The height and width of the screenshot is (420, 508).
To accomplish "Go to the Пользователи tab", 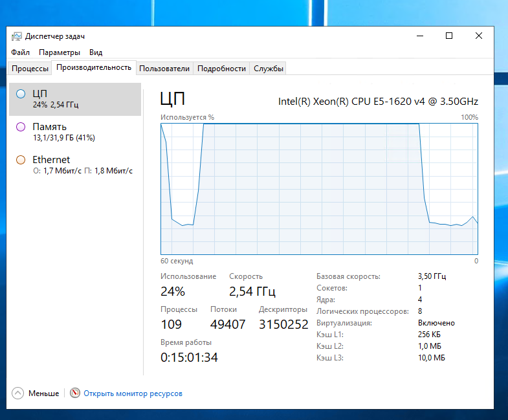I will click(x=164, y=69).
